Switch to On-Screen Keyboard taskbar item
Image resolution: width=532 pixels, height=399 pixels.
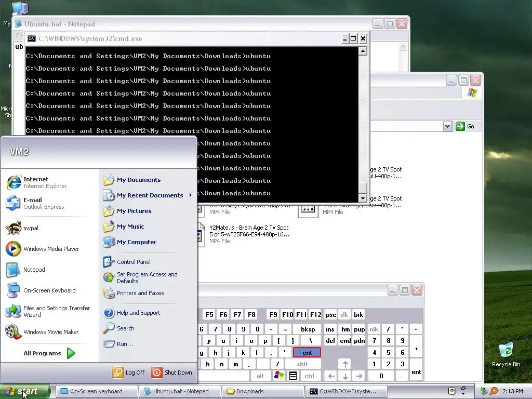point(96,391)
